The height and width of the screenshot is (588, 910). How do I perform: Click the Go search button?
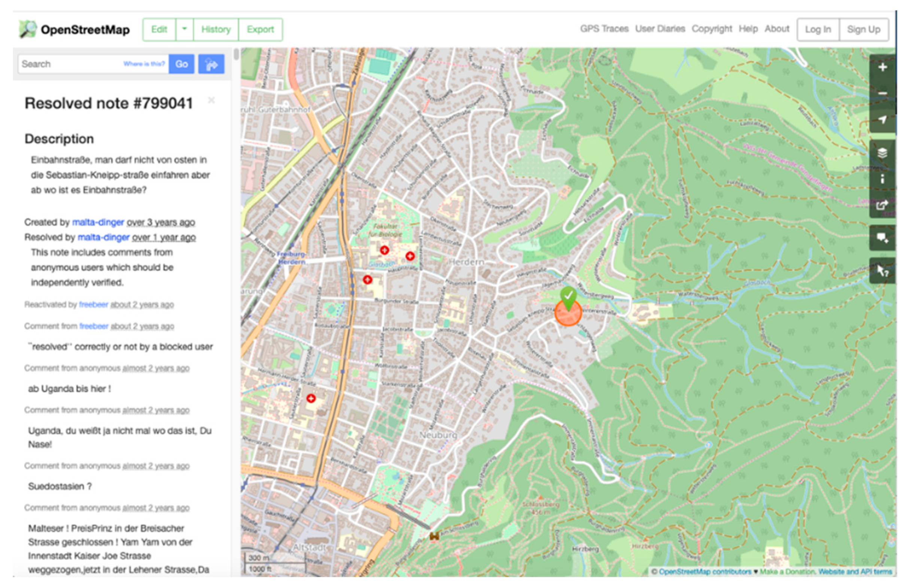(x=182, y=64)
